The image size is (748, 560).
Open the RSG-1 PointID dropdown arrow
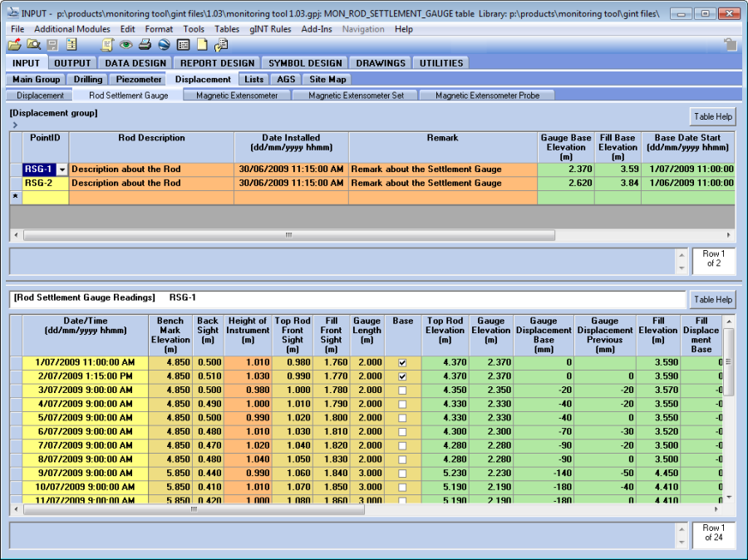point(62,169)
